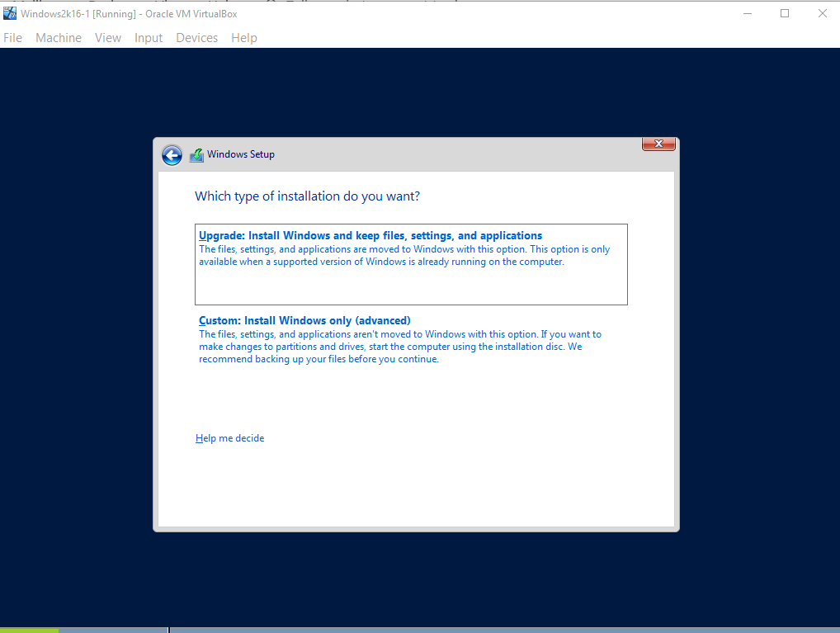The height and width of the screenshot is (633, 840).
Task: Open the Input menu
Action: 149,37
